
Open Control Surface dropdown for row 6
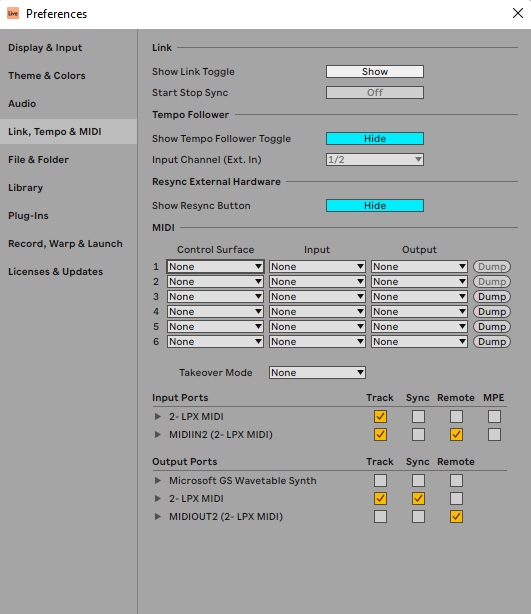coord(215,342)
